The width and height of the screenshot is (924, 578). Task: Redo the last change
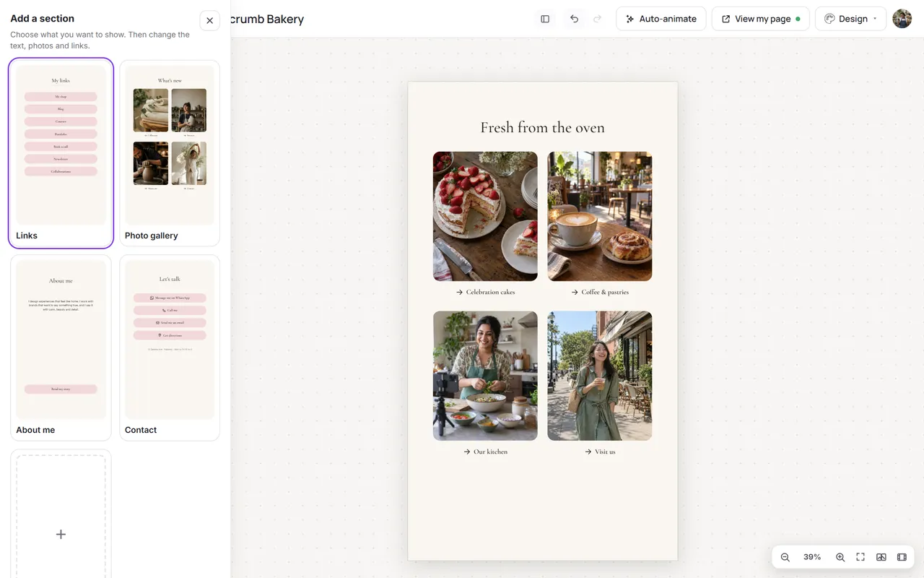click(597, 19)
